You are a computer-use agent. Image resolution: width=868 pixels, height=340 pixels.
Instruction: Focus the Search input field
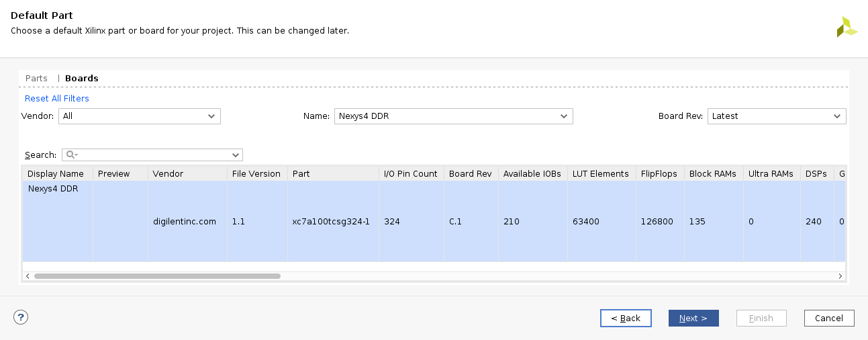(152, 155)
